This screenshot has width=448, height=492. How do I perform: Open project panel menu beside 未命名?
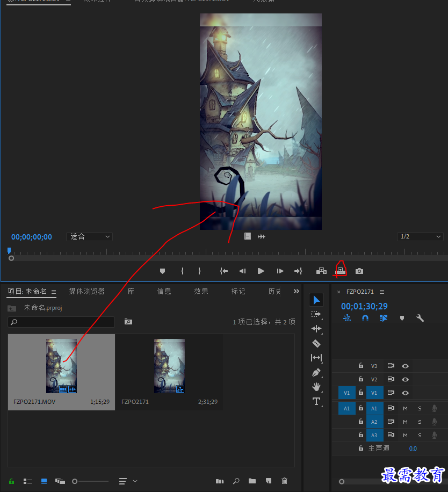point(54,292)
